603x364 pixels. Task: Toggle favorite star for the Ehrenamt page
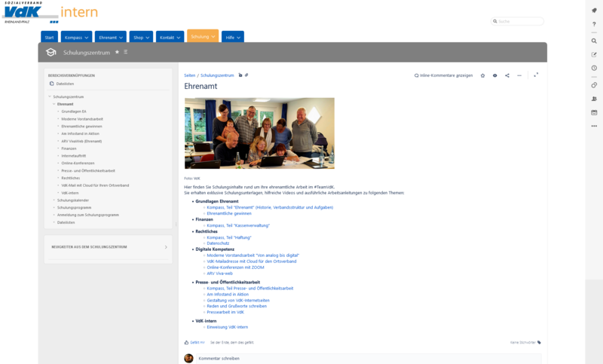coord(482,75)
